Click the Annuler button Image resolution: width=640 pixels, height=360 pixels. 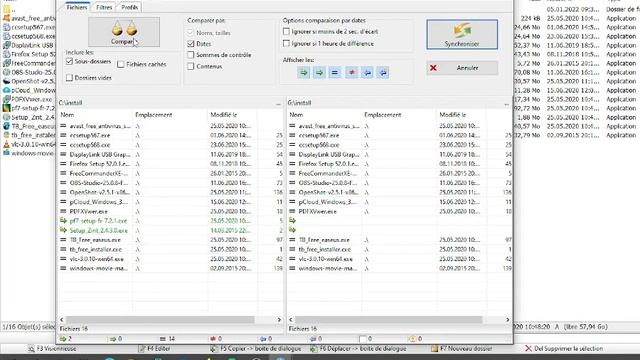click(462, 68)
